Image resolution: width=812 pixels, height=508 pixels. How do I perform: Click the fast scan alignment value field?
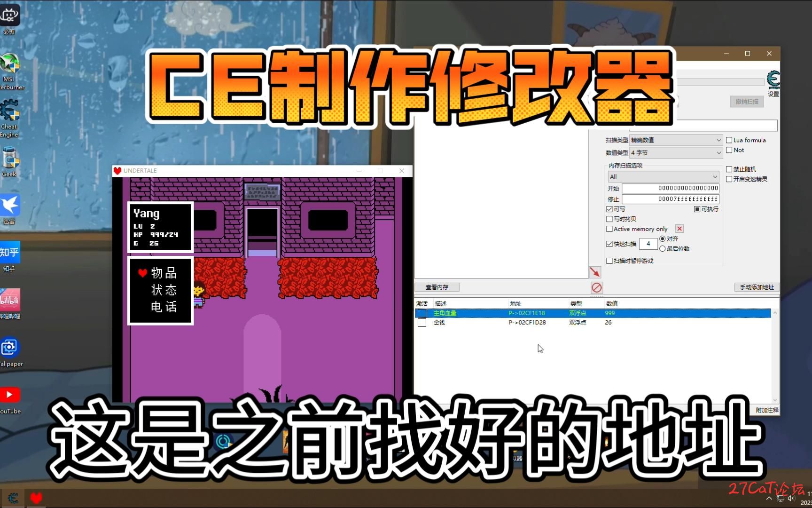[648, 244]
